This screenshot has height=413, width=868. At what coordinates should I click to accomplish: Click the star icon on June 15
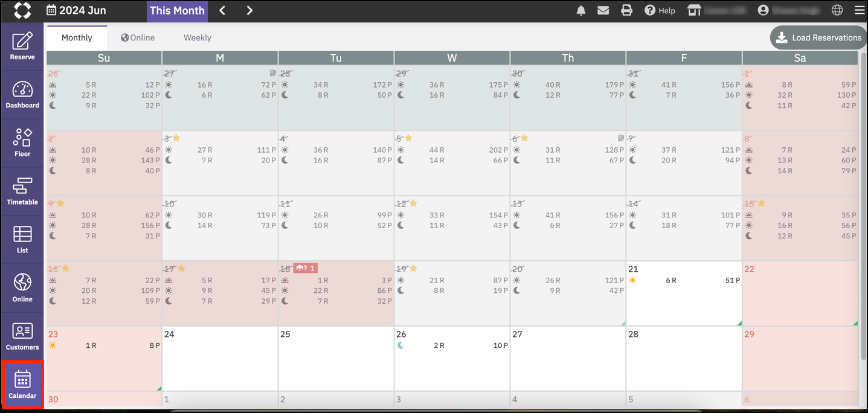tap(761, 203)
